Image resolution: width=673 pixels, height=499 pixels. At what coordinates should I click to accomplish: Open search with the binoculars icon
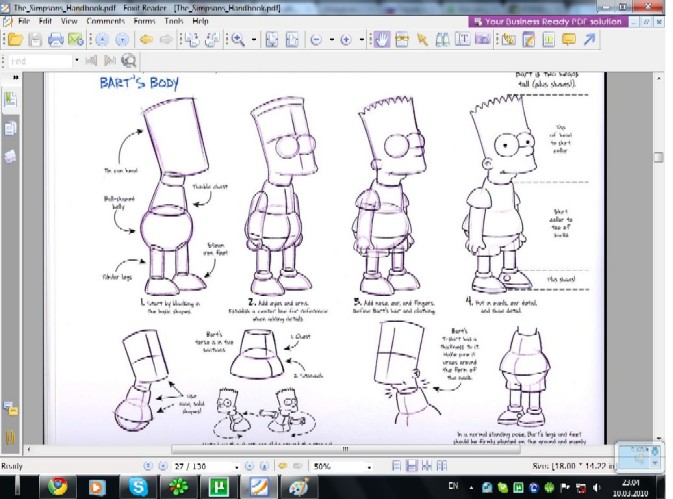point(443,40)
